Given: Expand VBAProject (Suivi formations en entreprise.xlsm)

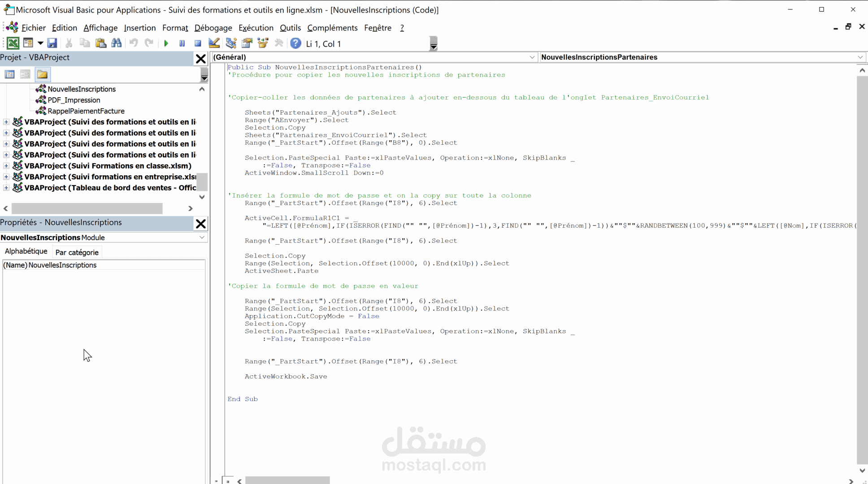Looking at the screenshot, I should tap(6, 177).
